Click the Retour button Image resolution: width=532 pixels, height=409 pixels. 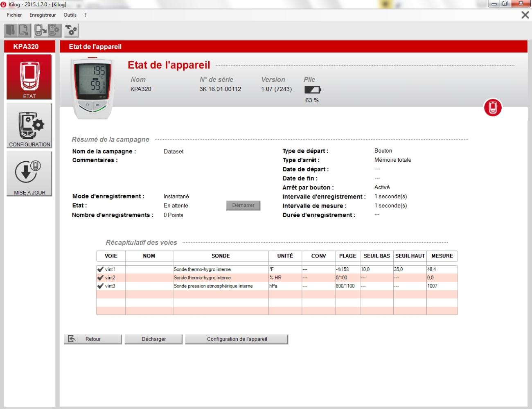click(x=93, y=339)
